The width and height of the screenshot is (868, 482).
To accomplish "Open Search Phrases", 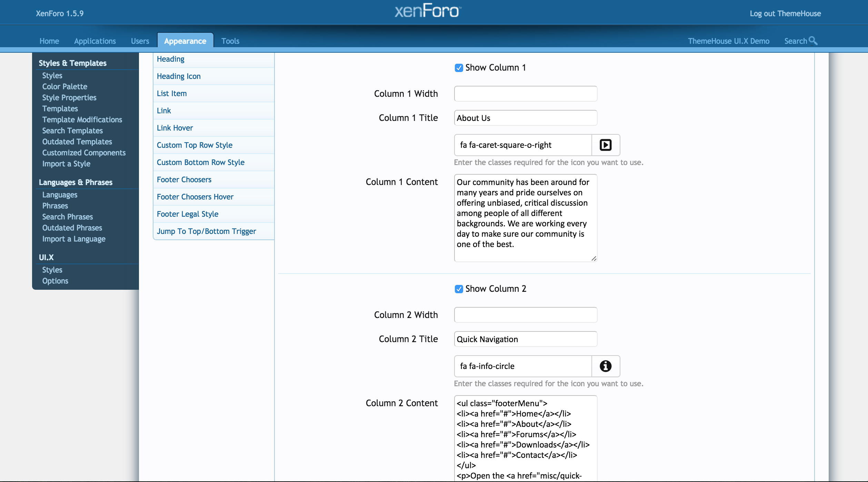I will (67, 217).
